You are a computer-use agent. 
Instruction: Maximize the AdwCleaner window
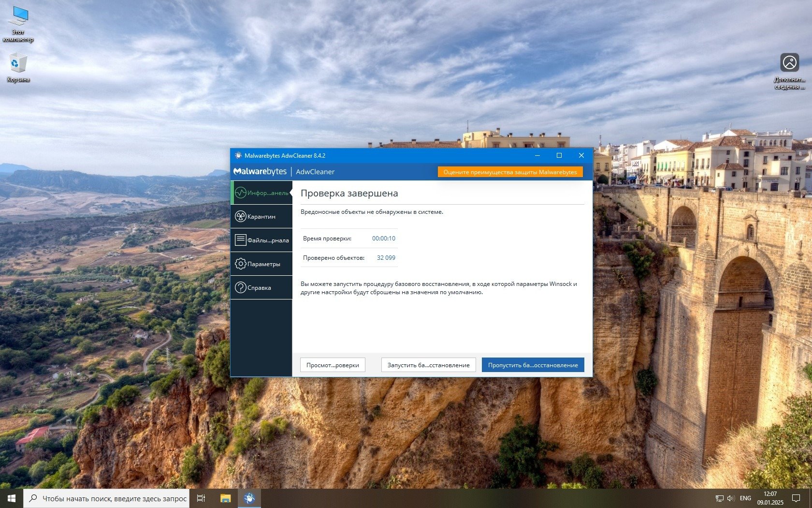click(x=559, y=155)
